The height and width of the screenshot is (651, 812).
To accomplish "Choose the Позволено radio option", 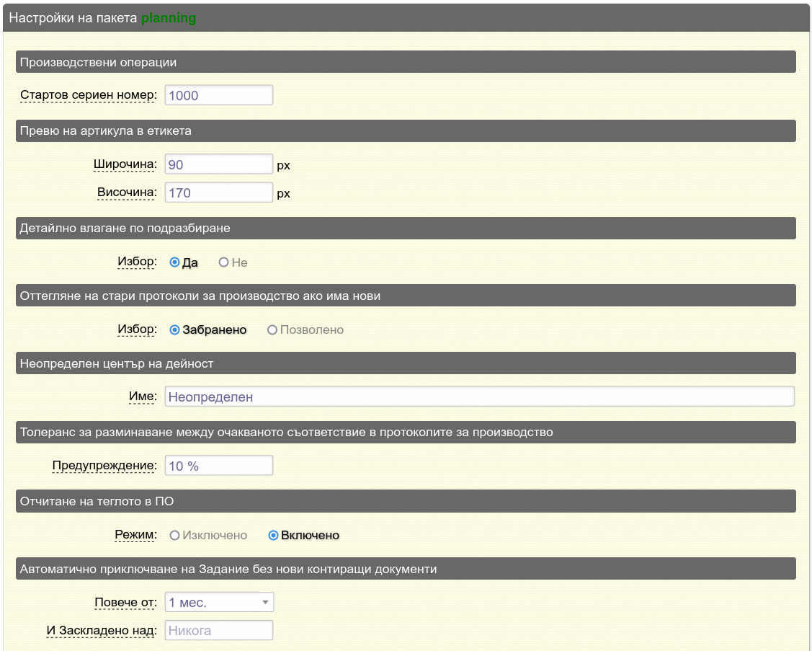I will tap(272, 329).
